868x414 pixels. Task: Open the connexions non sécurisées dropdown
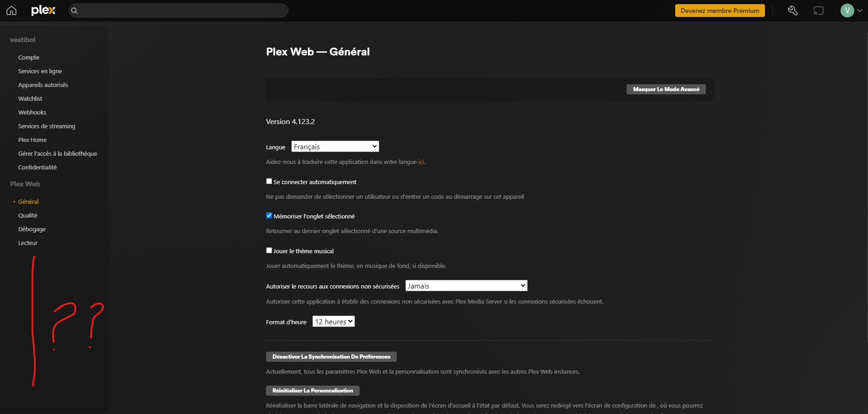[x=466, y=286]
